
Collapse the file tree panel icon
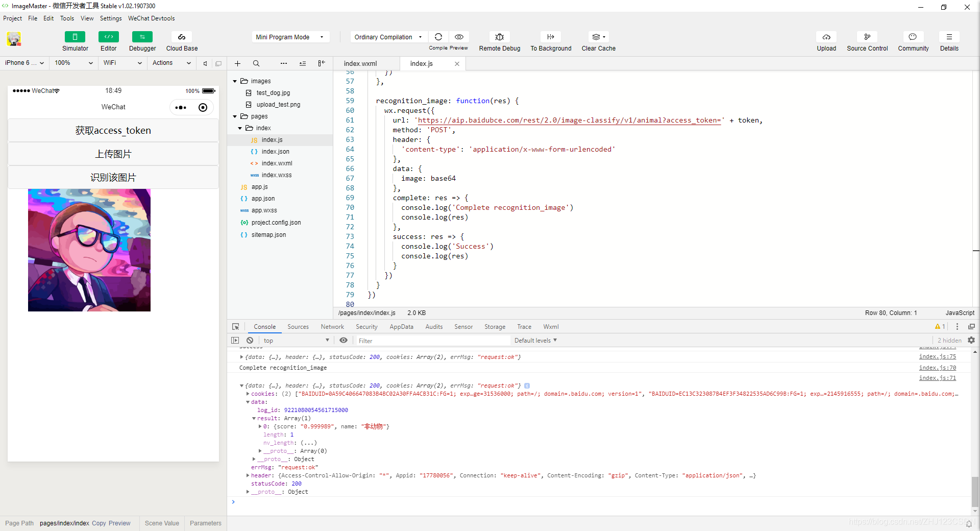pyautogui.click(x=322, y=63)
